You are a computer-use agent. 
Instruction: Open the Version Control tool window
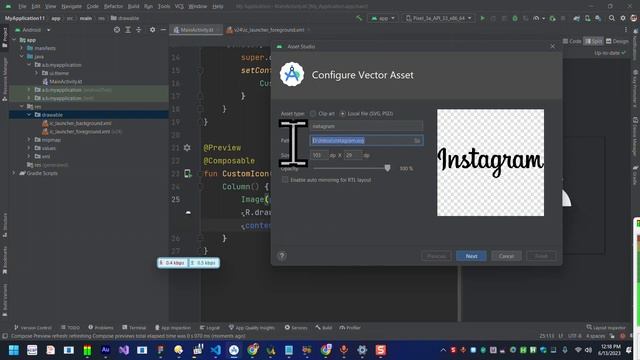coord(33,327)
